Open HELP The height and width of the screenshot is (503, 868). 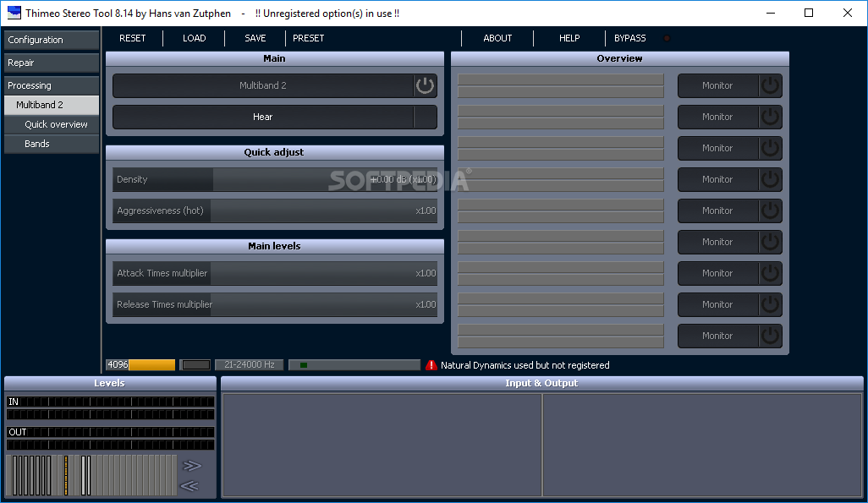pyautogui.click(x=569, y=38)
